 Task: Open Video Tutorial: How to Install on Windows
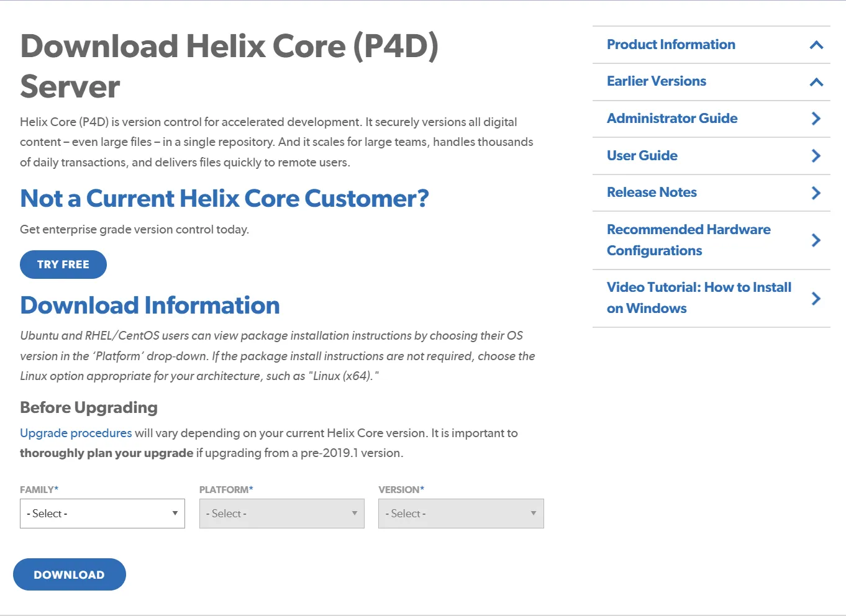(699, 298)
